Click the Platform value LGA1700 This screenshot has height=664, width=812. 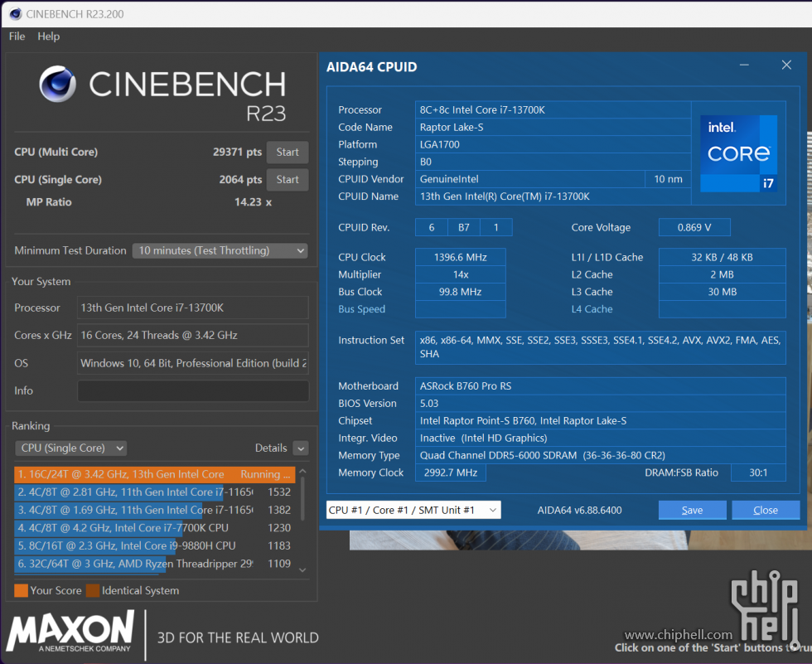(x=553, y=144)
